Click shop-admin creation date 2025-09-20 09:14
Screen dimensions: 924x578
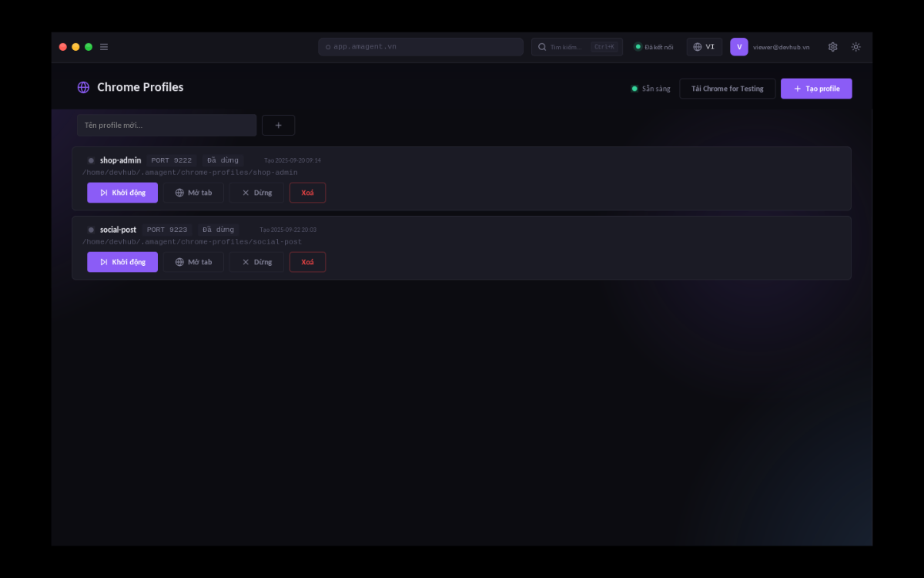293,160
